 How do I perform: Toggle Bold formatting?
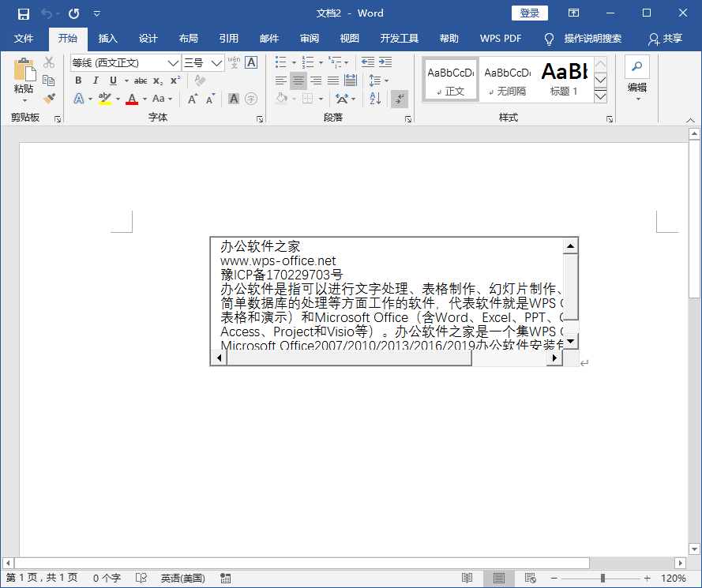tap(78, 81)
